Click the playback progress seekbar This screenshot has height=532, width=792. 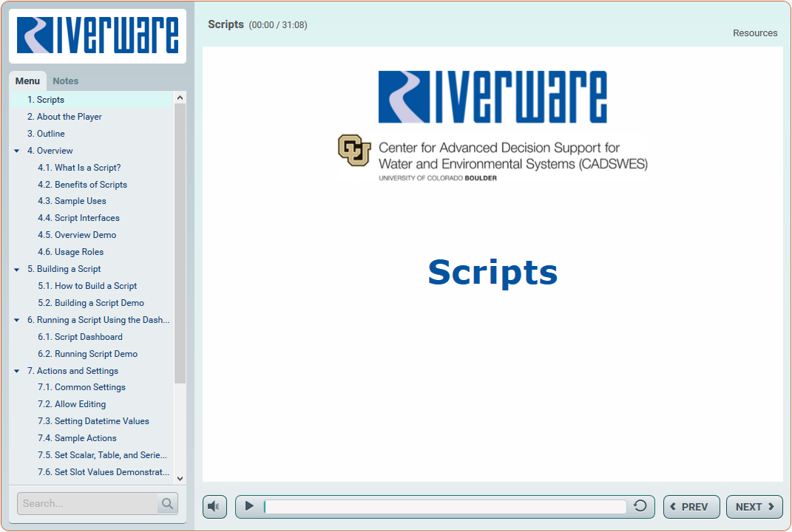click(x=445, y=506)
